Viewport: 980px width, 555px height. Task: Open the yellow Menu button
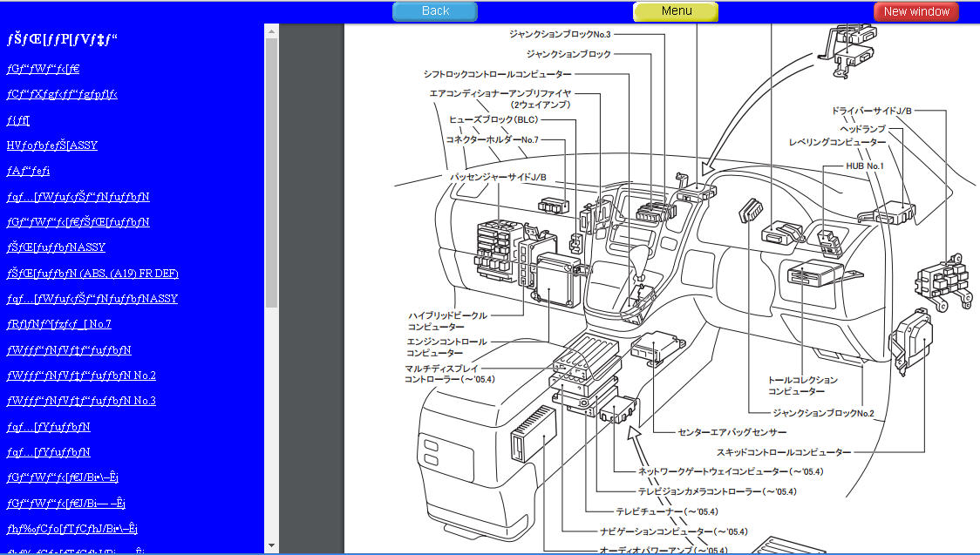click(x=676, y=11)
